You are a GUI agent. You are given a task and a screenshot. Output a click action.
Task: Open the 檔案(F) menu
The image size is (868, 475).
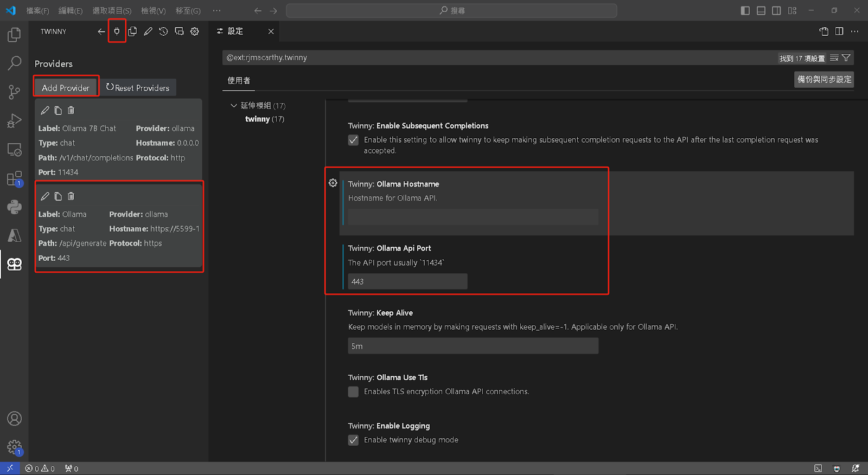pos(37,10)
